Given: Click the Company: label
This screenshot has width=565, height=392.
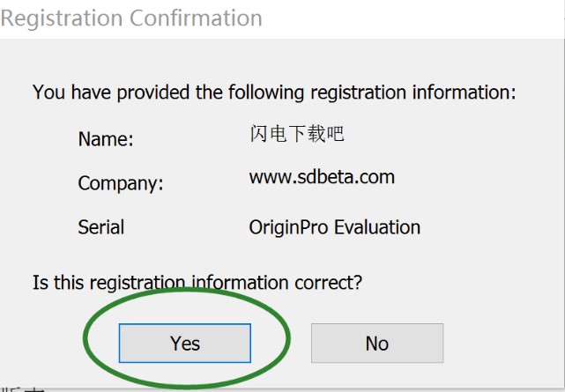Looking at the screenshot, I should pyautogui.click(x=121, y=184).
